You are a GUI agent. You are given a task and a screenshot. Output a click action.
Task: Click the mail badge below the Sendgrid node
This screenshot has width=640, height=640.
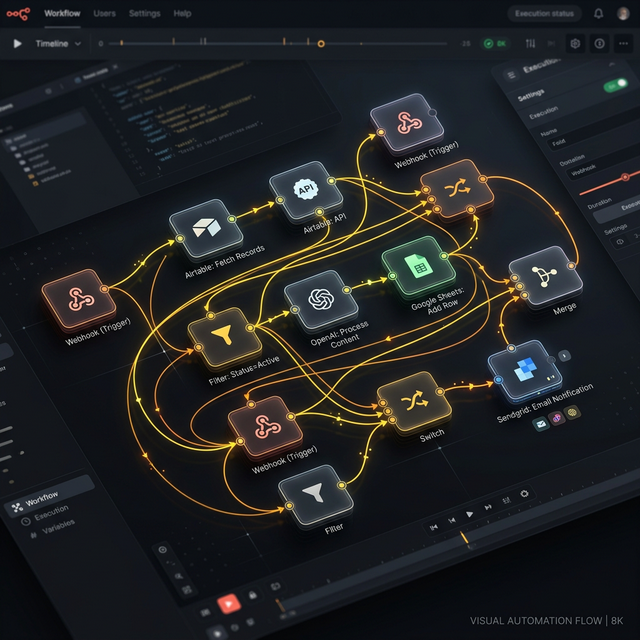[x=541, y=424]
